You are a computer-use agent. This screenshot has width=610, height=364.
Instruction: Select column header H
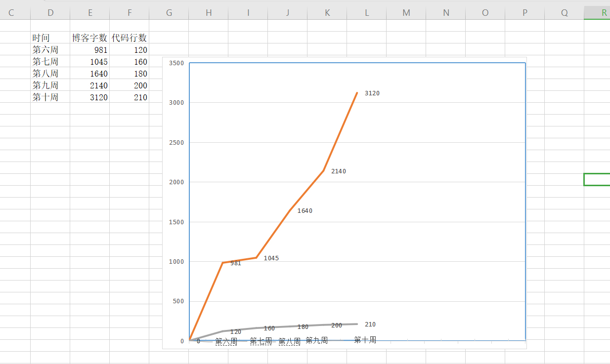(x=208, y=13)
